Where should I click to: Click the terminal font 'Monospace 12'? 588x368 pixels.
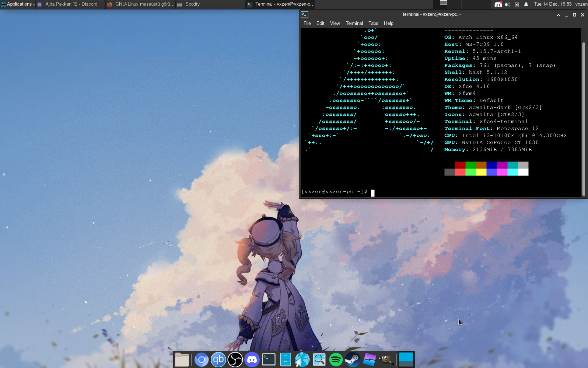518,129
